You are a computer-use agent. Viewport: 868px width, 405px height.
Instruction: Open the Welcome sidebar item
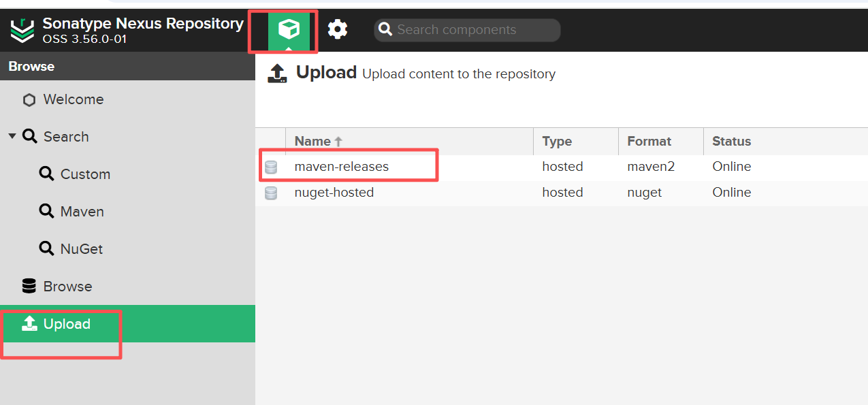[127, 99]
